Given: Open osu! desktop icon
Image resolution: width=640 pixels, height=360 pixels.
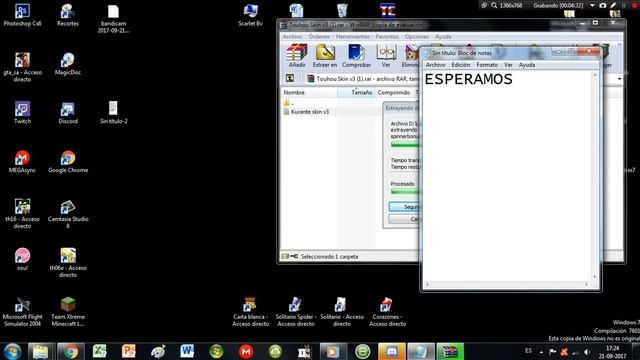Looking at the screenshot, I should click(22, 260).
